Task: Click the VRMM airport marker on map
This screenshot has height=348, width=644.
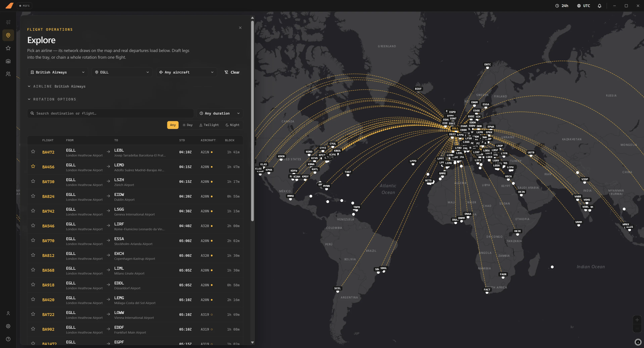Action: [579, 222]
